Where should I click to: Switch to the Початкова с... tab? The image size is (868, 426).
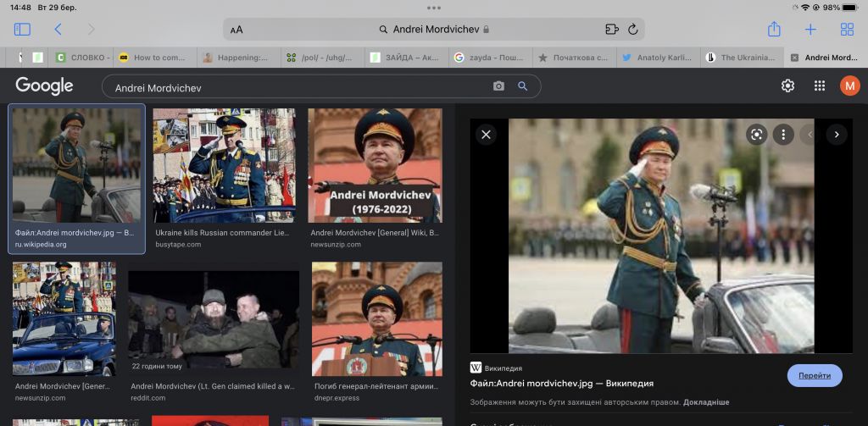pos(574,58)
